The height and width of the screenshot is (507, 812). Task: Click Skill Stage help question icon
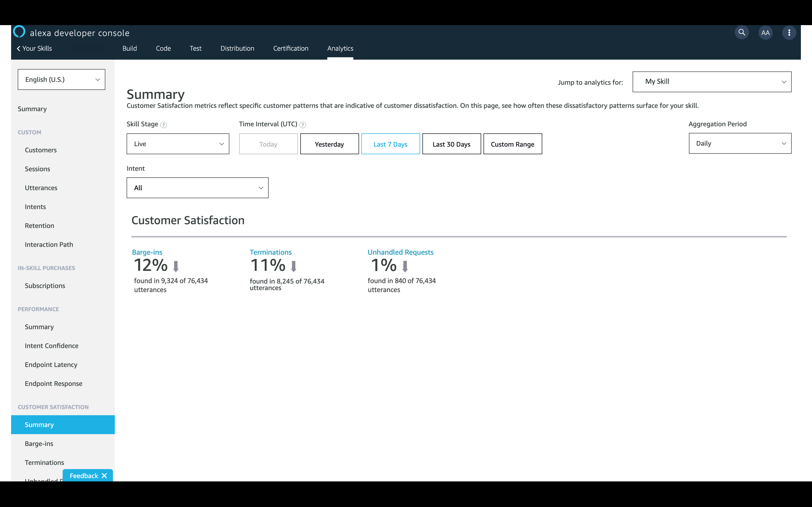coord(163,125)
